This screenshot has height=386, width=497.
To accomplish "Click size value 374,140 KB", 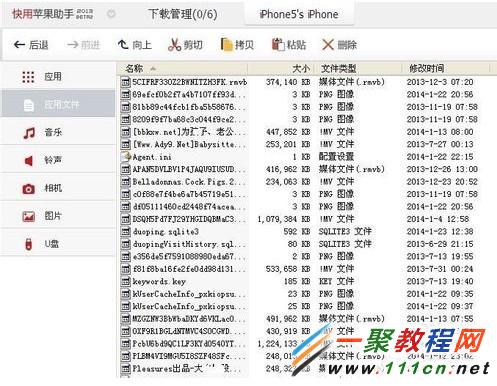I will [x=288, y=82].
